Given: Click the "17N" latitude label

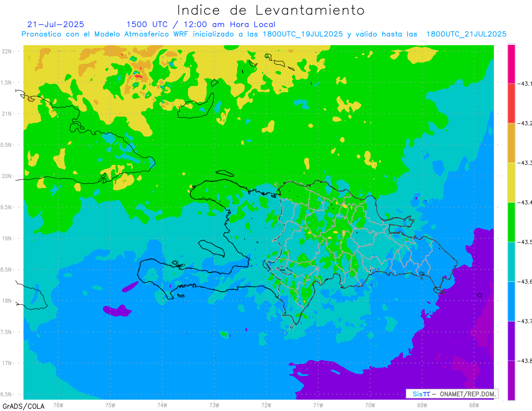Looking at the screenshot, I should [8, 363].
